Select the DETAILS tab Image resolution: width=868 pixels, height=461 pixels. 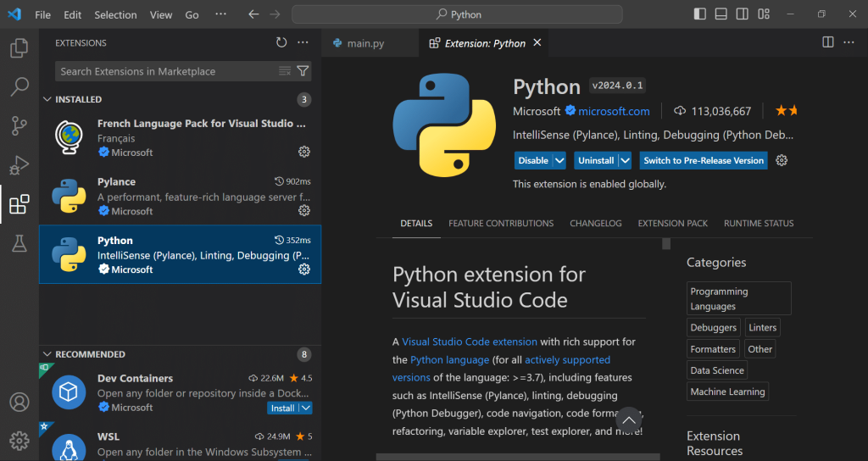click(416, 224)
